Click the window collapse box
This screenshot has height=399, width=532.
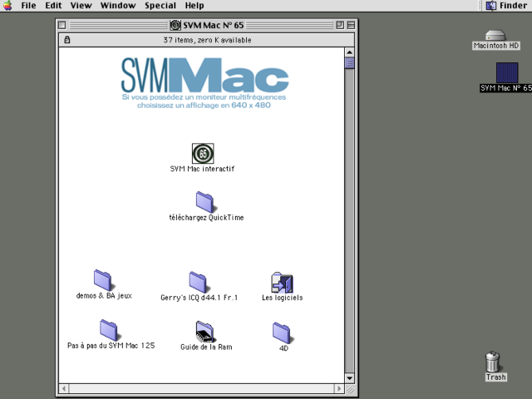(351, 25)
